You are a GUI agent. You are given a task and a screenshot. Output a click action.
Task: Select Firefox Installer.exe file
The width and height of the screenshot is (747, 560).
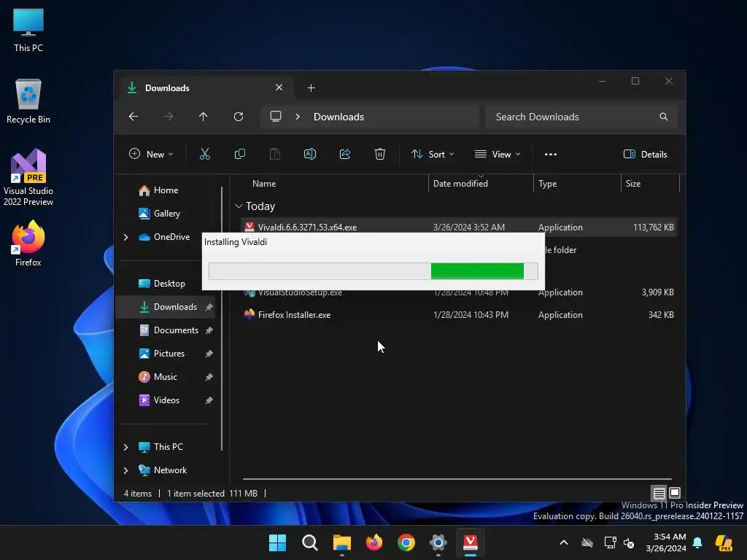pyautogui.click(x=458, y=315)
